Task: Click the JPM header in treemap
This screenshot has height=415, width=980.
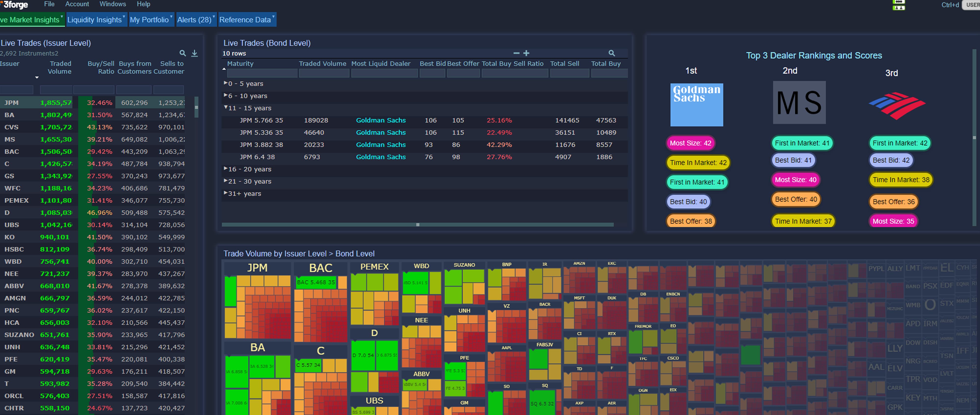Action: pos(257,268)
